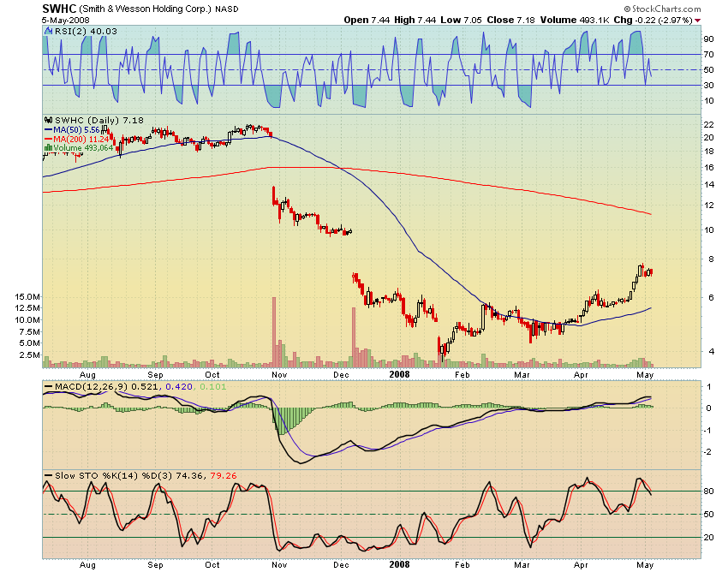Click the RSI(2) 40.03 label
The image size is (728, 572).
click(86, 32)
